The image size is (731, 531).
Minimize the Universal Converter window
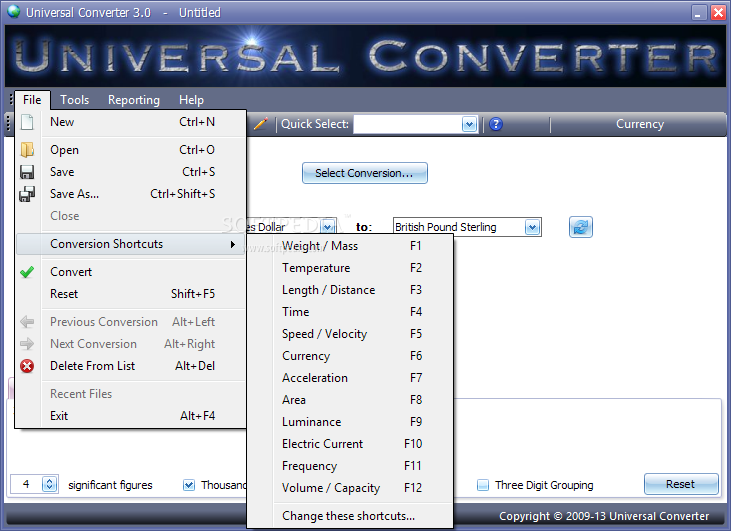click(698, 13)
